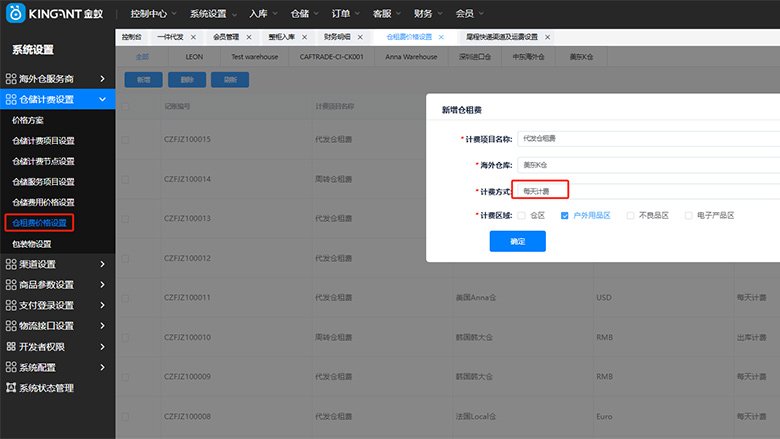
Task: Click the 删除 button
Action: click(x=187, y=80)
